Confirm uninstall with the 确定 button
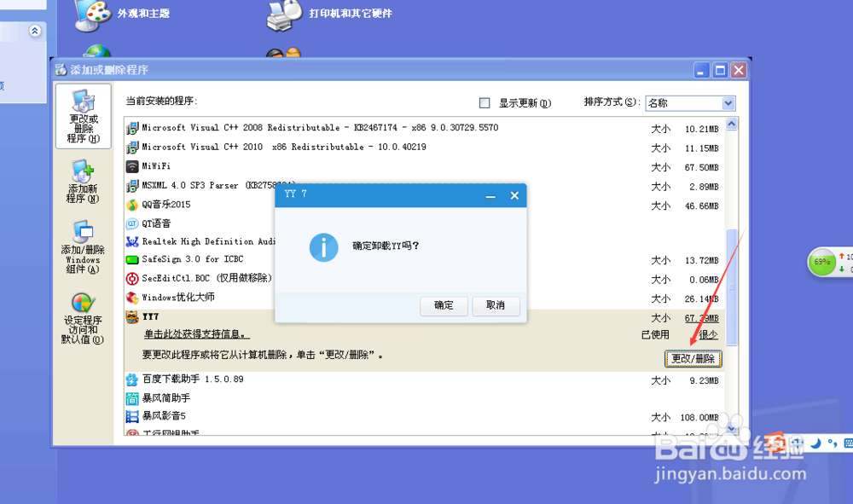This screenshot has height=504, width=853. [444, 305]
